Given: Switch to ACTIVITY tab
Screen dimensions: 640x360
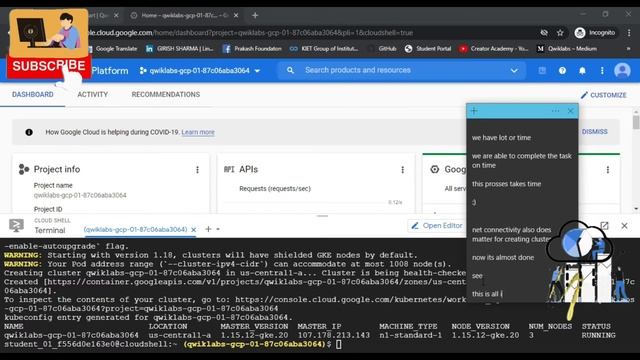Looking at the screenshot, I should (x=93, y=95).
